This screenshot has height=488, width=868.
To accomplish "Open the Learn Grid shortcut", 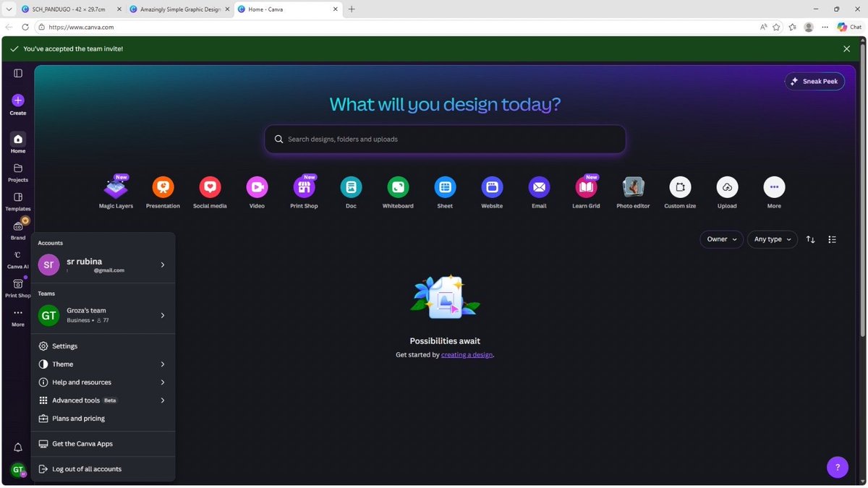I will coord(586,192).
